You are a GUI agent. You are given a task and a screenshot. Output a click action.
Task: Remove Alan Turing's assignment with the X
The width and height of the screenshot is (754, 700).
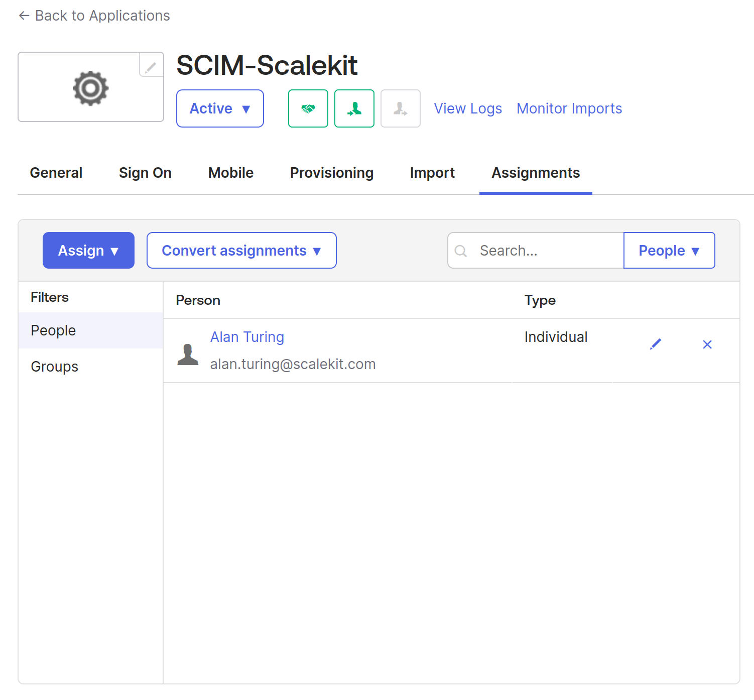[707, 344]
